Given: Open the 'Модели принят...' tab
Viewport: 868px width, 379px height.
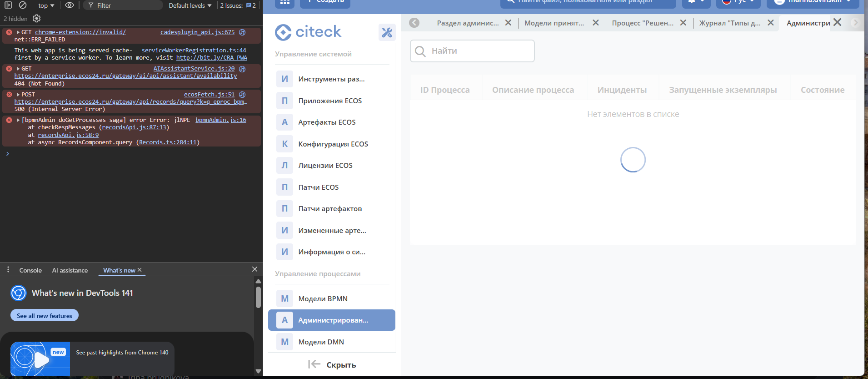Looking at the screenshot, I should pos(554,23).
